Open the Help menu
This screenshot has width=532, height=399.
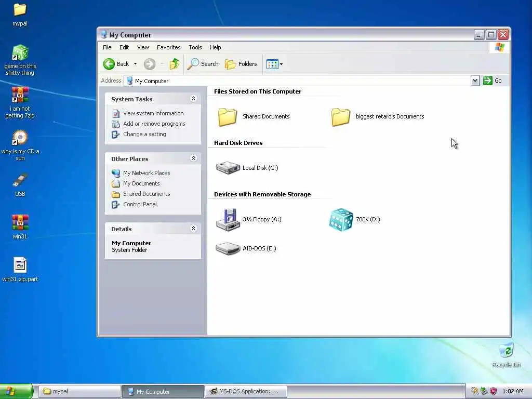click(215, 47)
